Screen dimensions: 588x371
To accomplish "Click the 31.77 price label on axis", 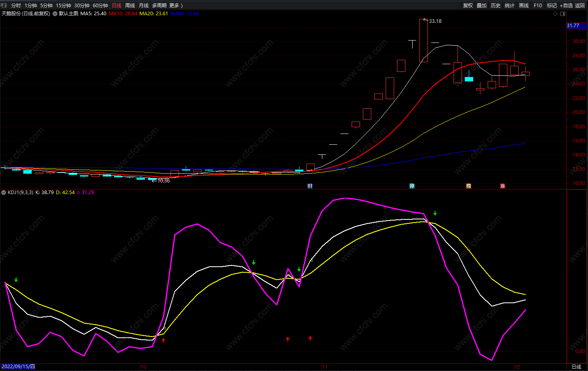I will [x=573, y=26].
